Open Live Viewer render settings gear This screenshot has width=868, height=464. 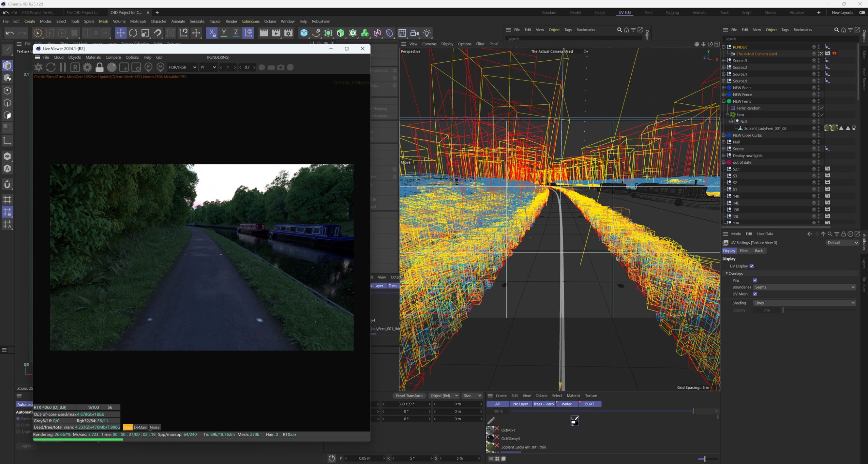87,67
